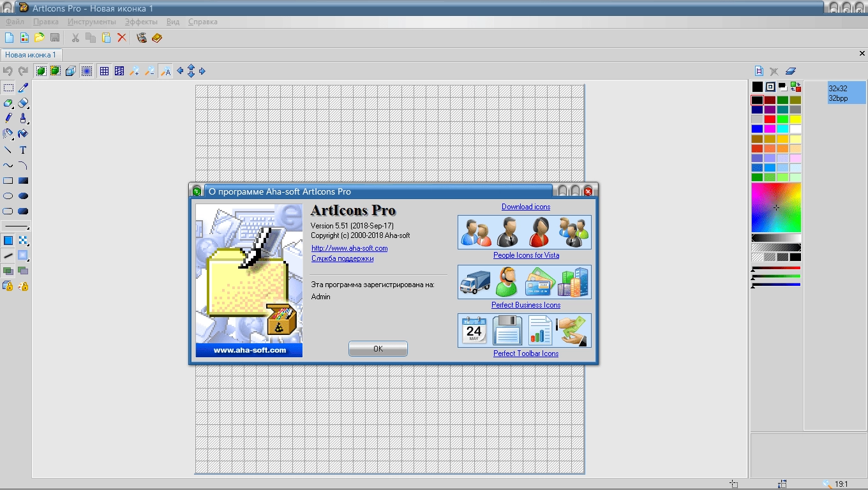Image resolution: width=868 pixels, height=490 pixels.
Task: Pick the yellow swatch in the palette
Action: pos(796,119)
